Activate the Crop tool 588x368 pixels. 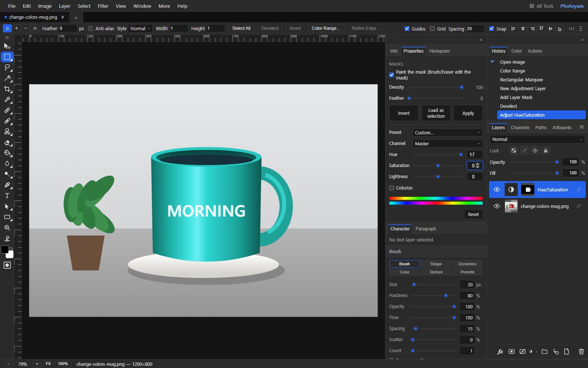coord(7,89)
